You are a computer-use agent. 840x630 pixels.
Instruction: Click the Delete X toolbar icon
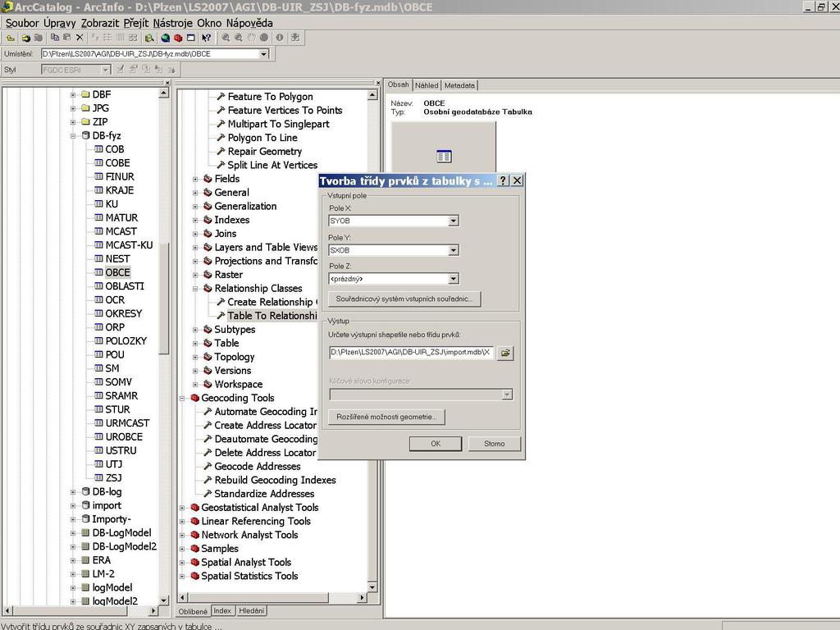pyautogui.click(x=80, y=38)
